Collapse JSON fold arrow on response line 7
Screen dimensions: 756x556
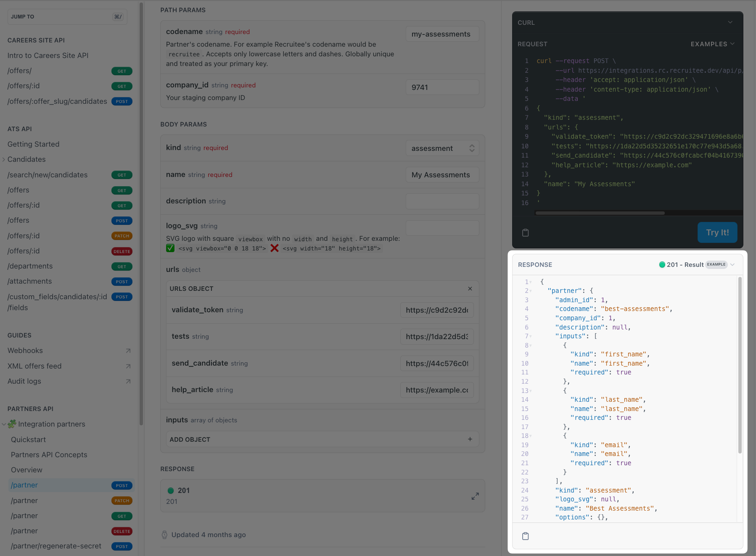[531, 337]
